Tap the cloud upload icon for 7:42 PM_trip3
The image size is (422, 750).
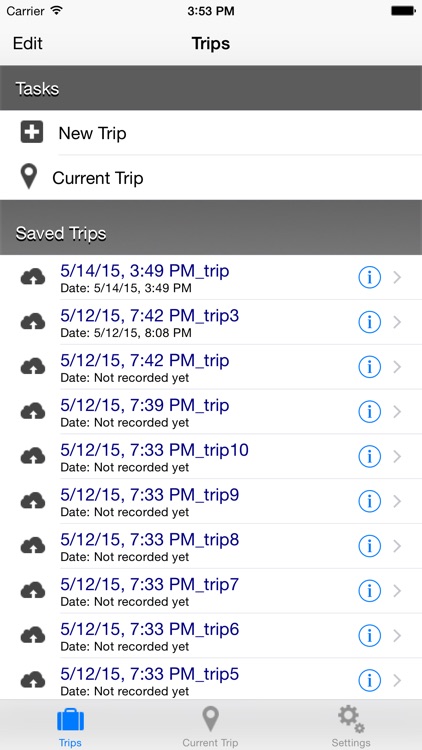click(x=33, y=322)
